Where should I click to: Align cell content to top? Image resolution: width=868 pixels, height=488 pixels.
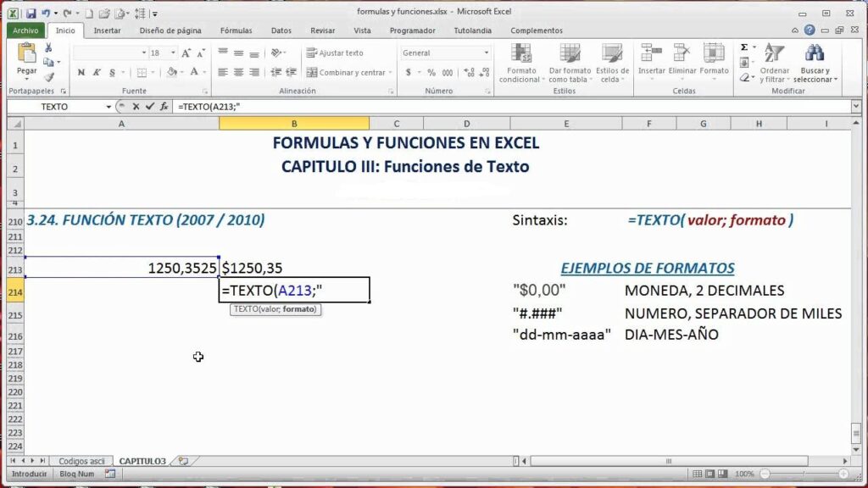(223, 53)
